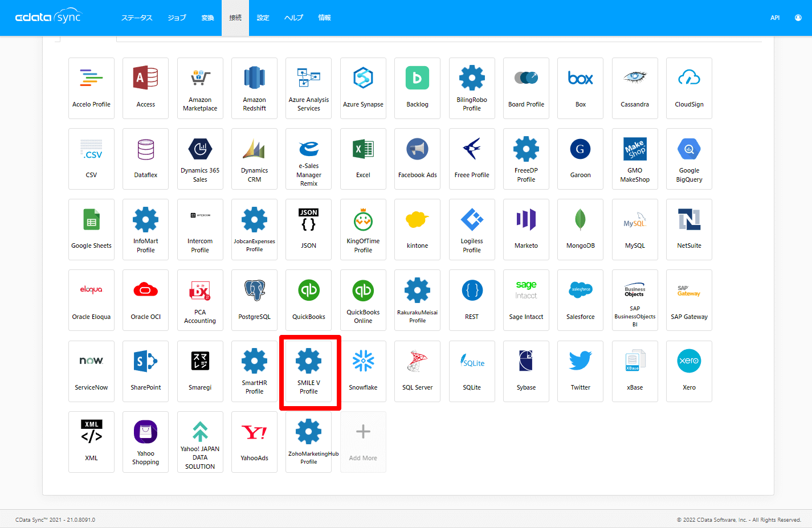Open the user account menu icon
The width and height of the screenshot is (812, 528).
tap(798, 18)
